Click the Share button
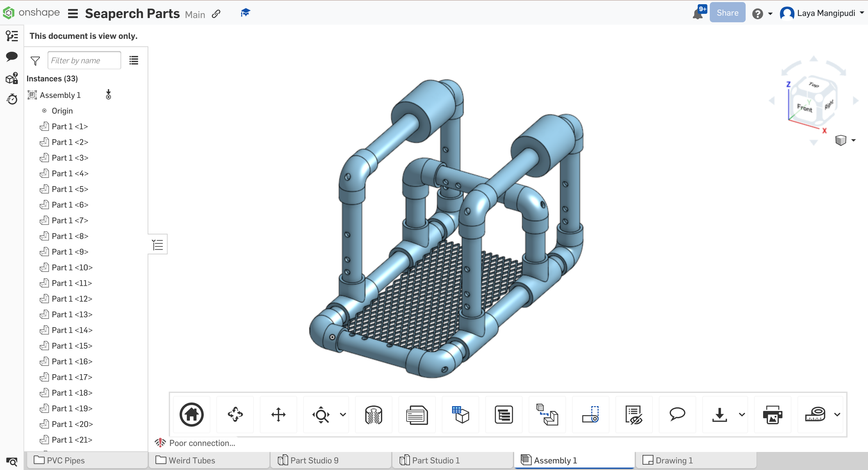Screen dimensions: 868x470 [727, 13]
